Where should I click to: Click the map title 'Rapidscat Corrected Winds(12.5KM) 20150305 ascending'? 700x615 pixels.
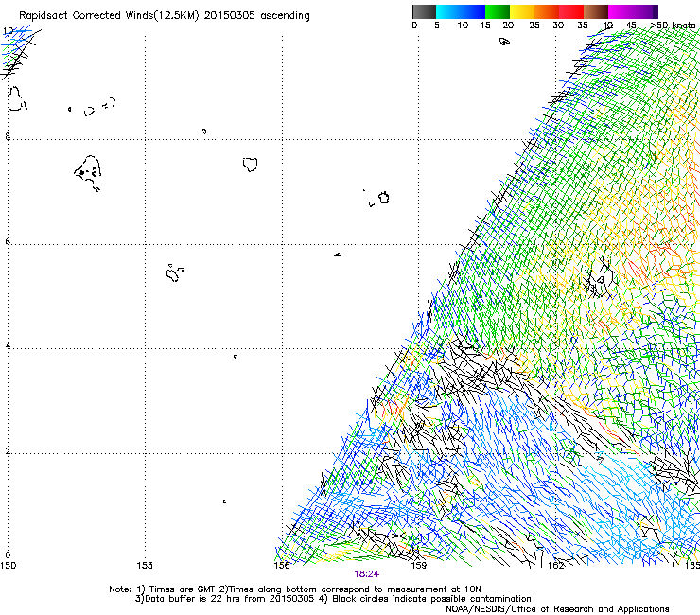pyautogui.click(x=165, y=16)
